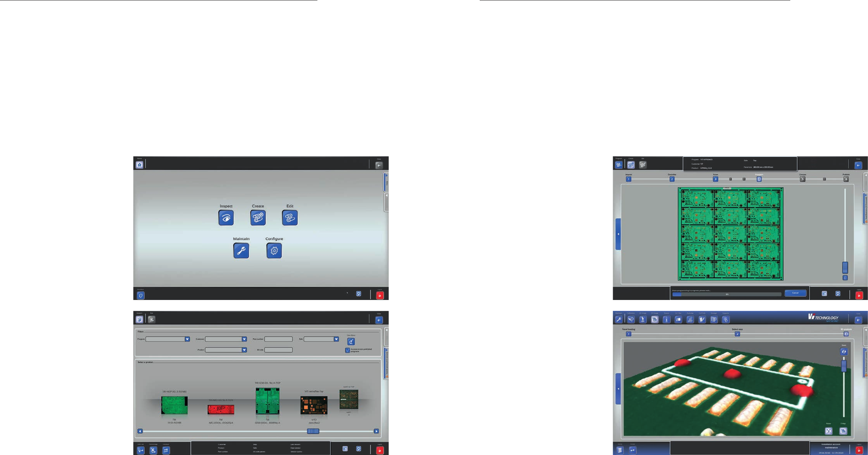Image resolution: width=868 pixels, height=455 pixels.
Task: Go to step 2 Describe in programming workflow
Action: 672,179
